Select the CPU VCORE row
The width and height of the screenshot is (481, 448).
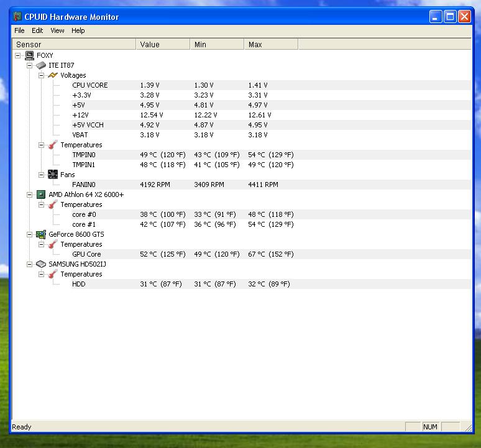[271, 85]
